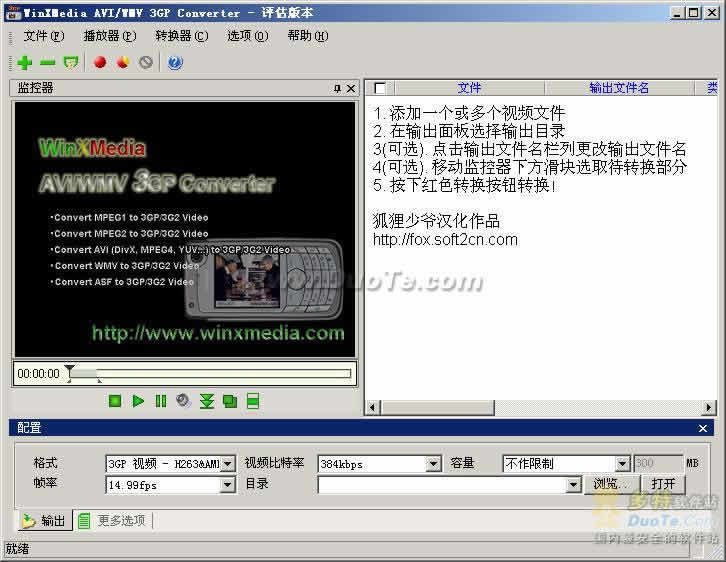
Task: Click the green minus remove file icon
Action: [x=48, y=62]
